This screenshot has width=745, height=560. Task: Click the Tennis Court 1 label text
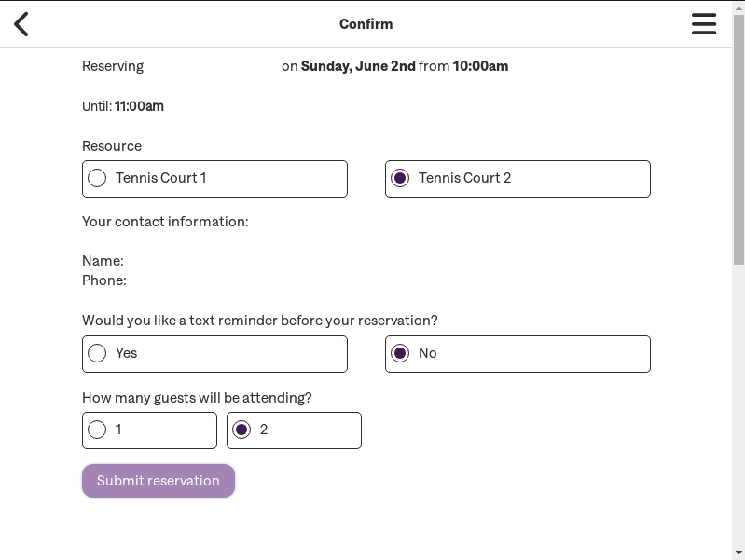click(x=160, y=178)
